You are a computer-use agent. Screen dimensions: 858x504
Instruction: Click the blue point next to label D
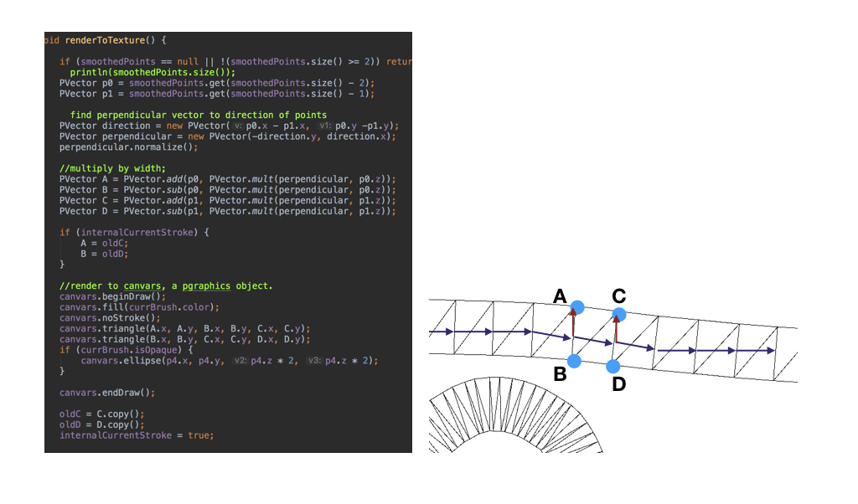[x=612, y=366]
